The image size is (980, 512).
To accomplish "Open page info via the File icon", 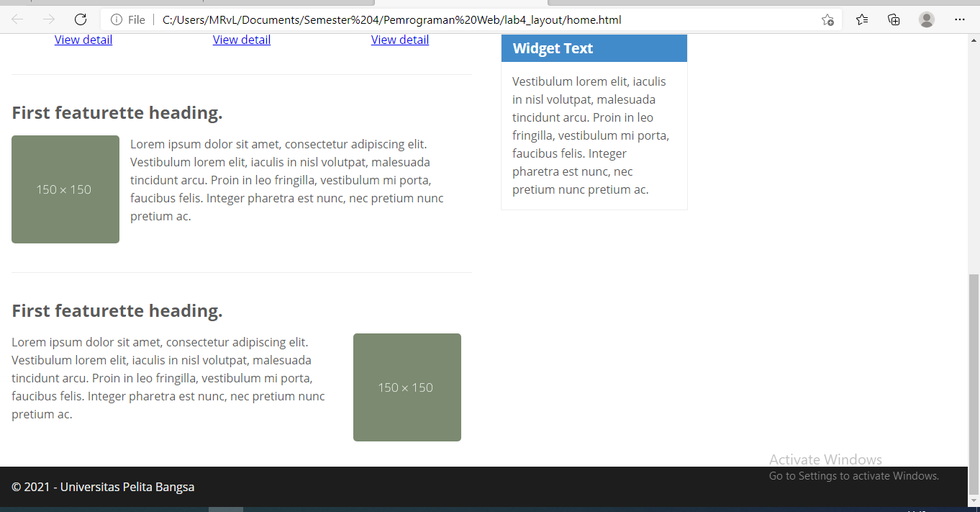I will pyautogui.click(x=119, y=19).
